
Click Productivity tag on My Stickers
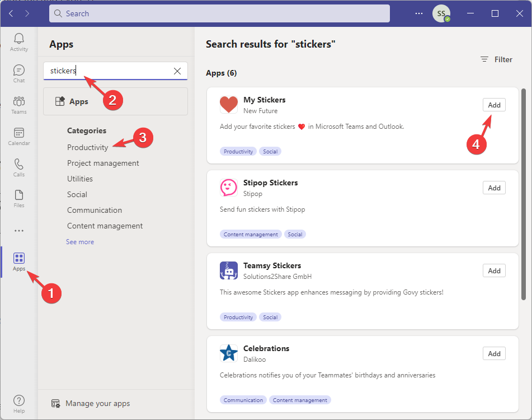pyautogui.click(x=238, y=151)
